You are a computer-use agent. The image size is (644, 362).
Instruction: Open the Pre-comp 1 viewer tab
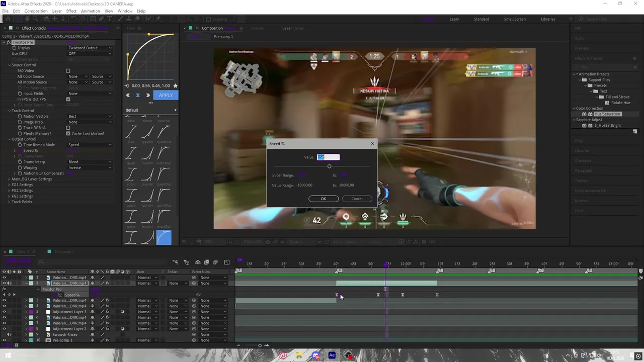[223, 37]
